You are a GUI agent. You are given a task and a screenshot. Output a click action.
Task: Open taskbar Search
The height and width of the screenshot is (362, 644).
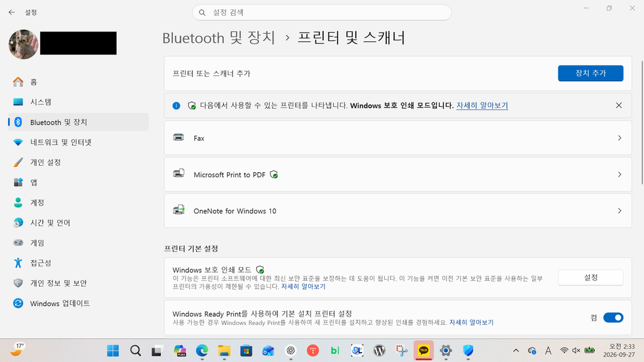point(135,351)
